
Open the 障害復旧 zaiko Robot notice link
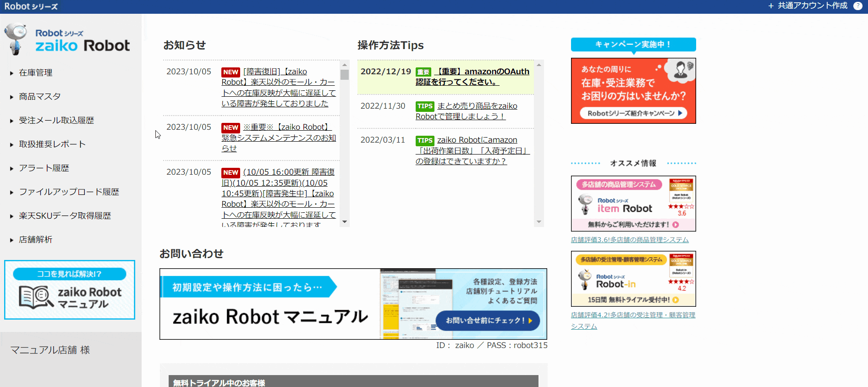coord(279,88)
